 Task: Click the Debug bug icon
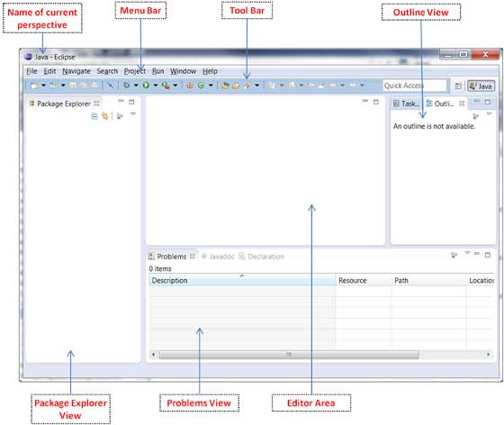127,86
